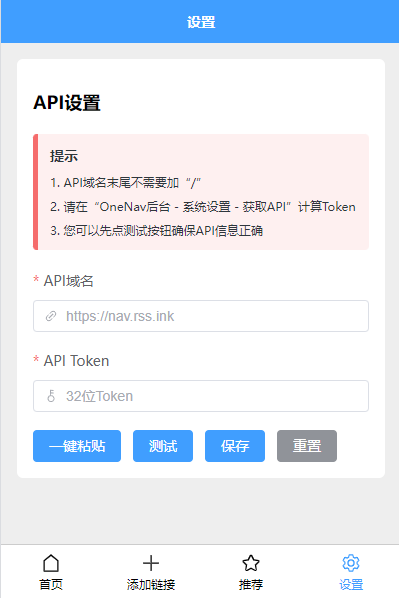
Task: Tap the star icon in bottom bar
Action: click(x=251, y=563)
